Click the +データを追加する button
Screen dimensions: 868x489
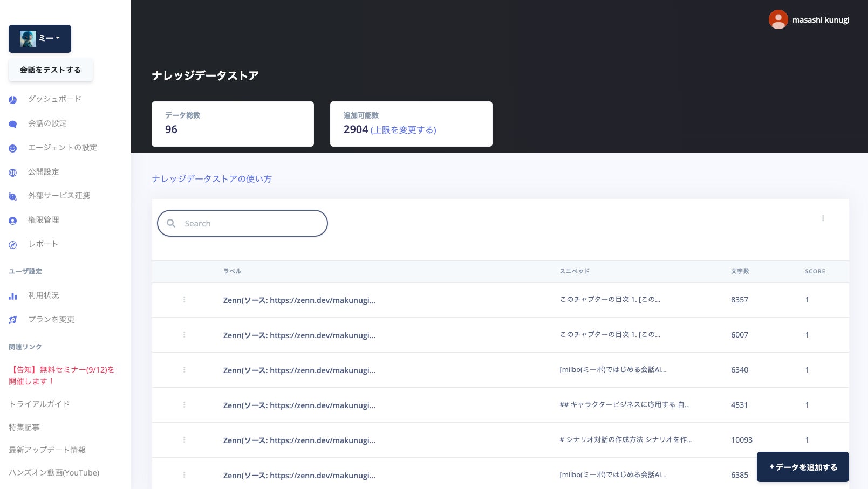[803, 467]
